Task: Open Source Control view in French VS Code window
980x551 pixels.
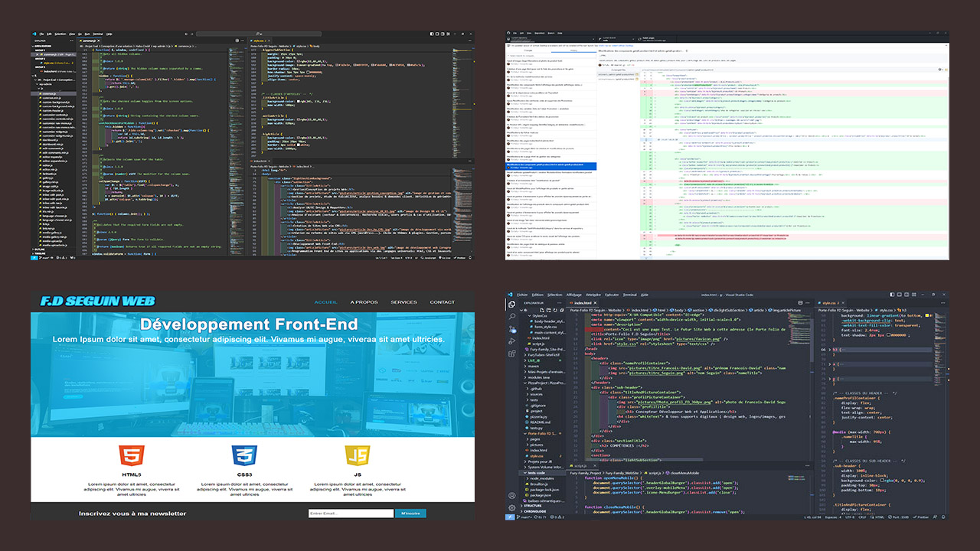Action: click(511, 328)
